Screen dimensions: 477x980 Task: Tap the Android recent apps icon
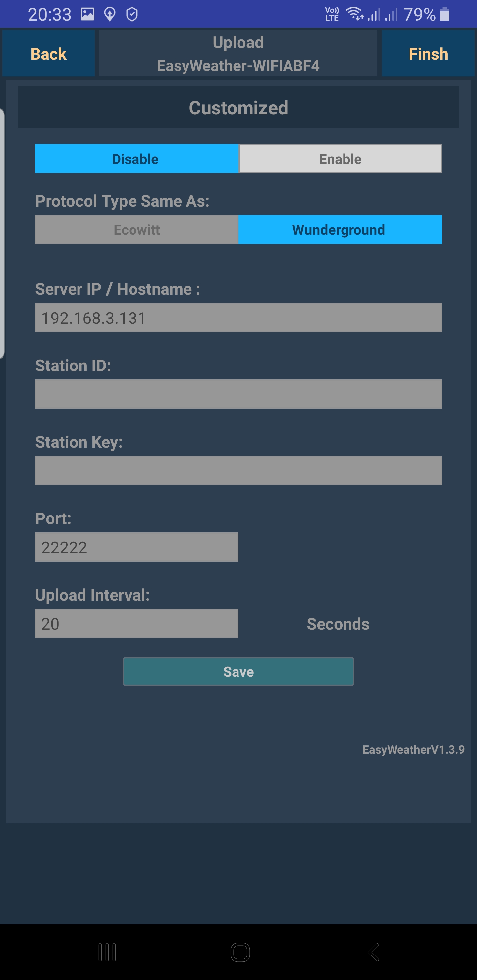[x=107, y=952]
